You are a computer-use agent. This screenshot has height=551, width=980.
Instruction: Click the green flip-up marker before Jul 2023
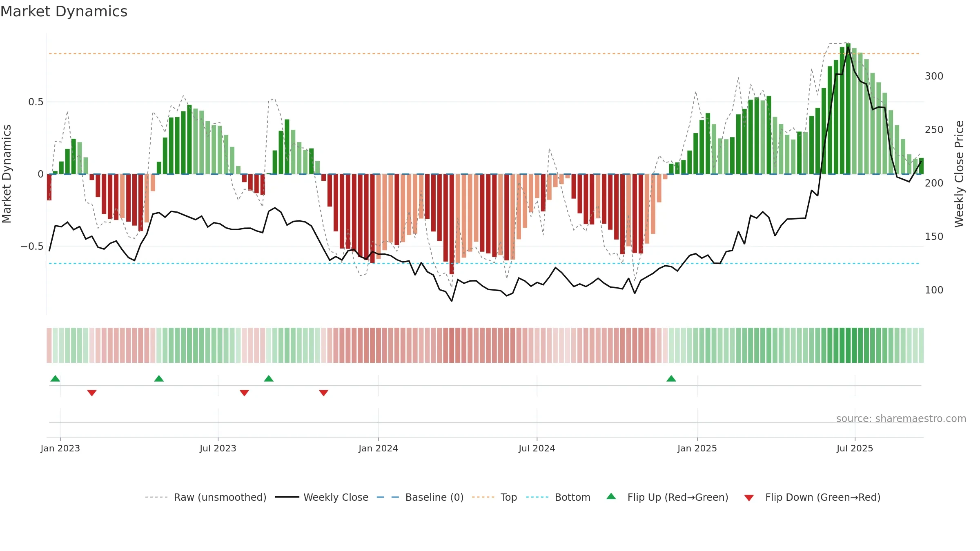tap(159, 378)
